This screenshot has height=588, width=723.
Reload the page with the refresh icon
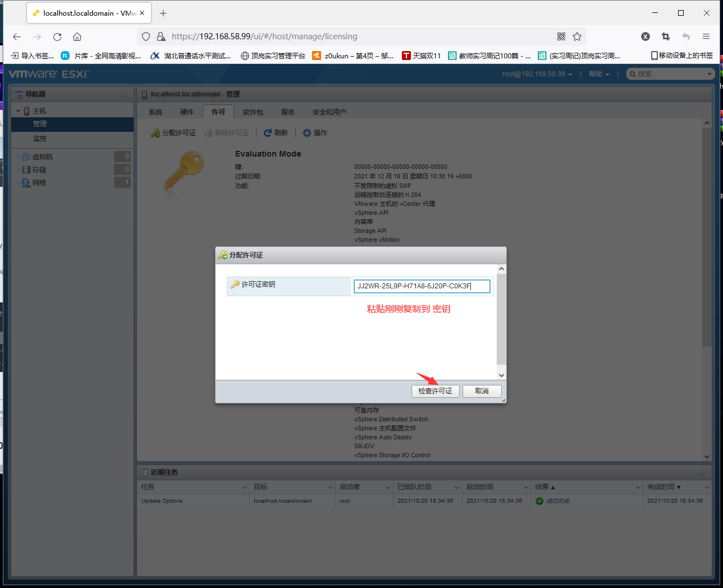point(57,36)
